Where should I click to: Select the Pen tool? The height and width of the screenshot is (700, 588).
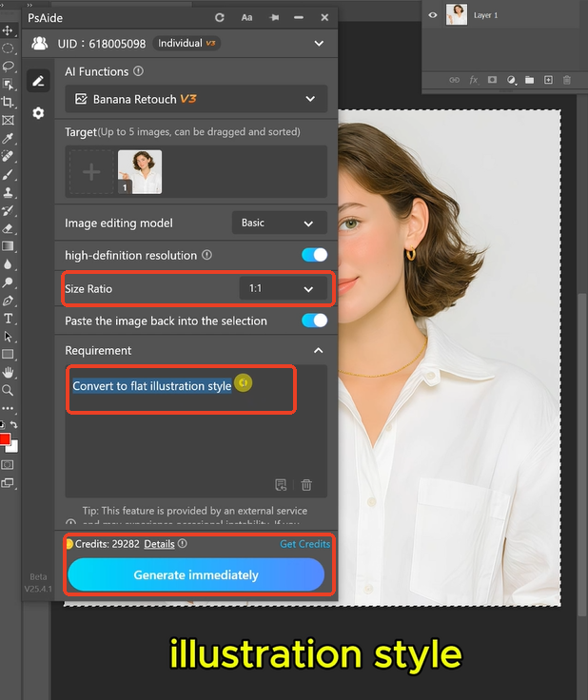pos(8,301)
